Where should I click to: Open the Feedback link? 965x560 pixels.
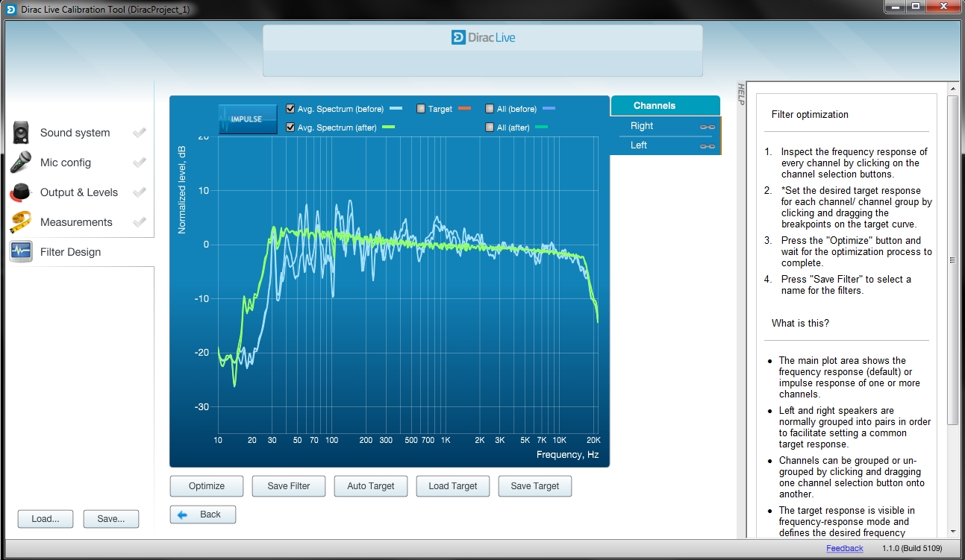845,549
